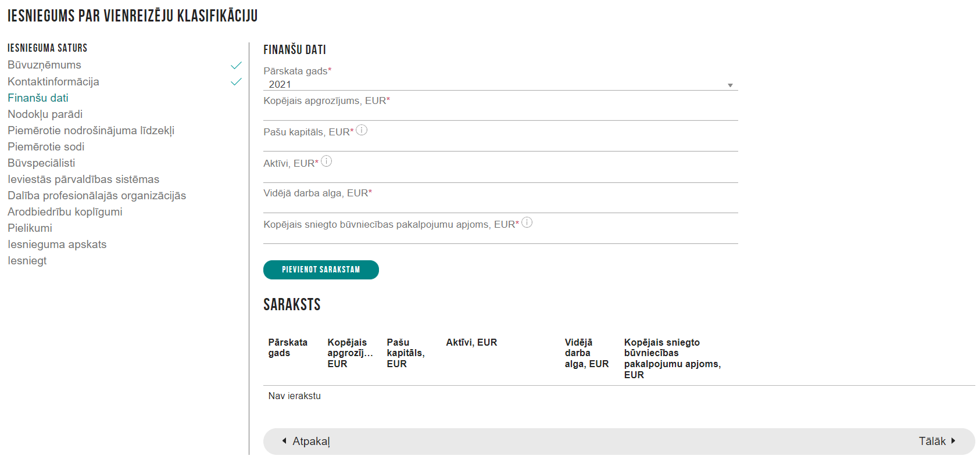Click info icon next to Pašu kapitāls
This screenshot has width=980, height=463.
click(362, 130)
